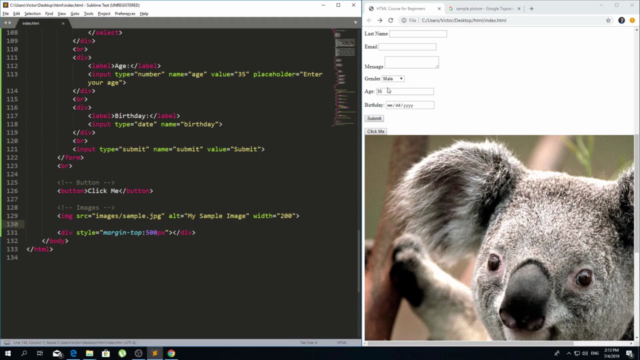The height and width of the screenshot is (360, 640).
Task: Switch to Sublime Text on taskbar
Action: pos(155,353)
